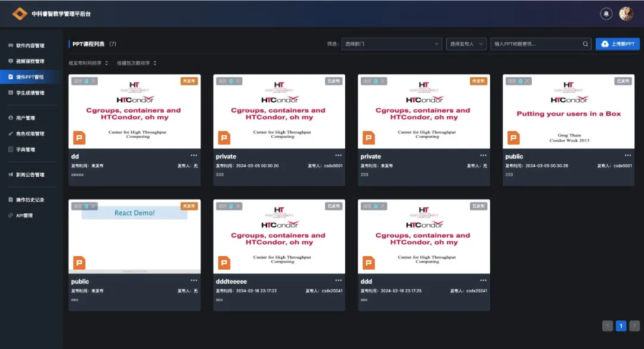The width and height of the screenshot is (644, 349).
Task: Click the 上传新PPT button
Action: point(617,44)
